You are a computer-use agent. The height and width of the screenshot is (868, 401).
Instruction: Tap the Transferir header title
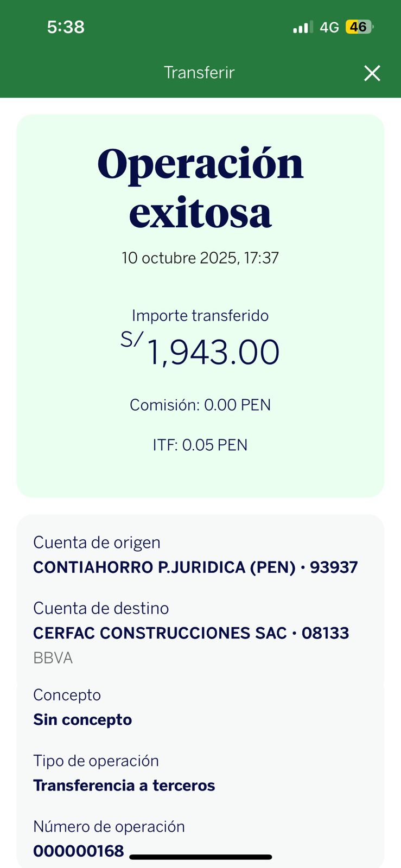click(199, 73)
